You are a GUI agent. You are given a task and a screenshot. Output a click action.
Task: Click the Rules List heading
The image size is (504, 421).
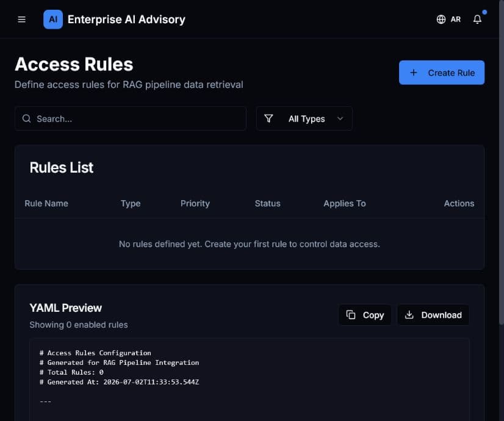[62, 167]
